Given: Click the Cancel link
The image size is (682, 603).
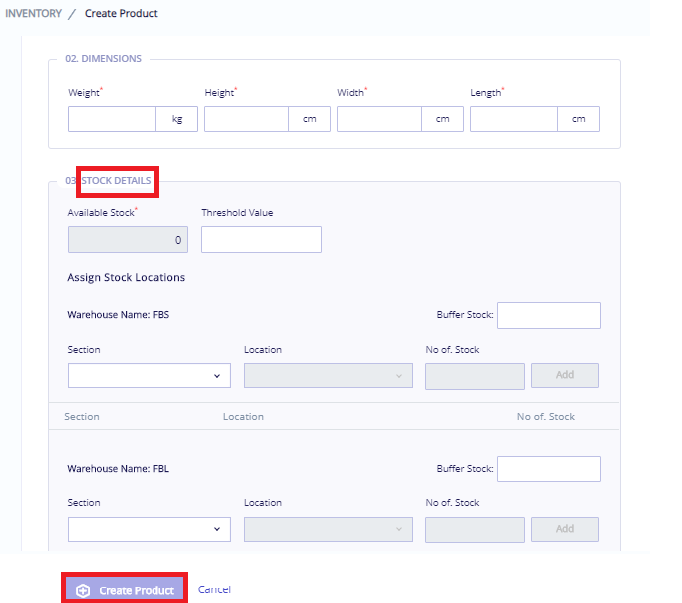Looking at the screenshot, I should (x=214, y=590).
